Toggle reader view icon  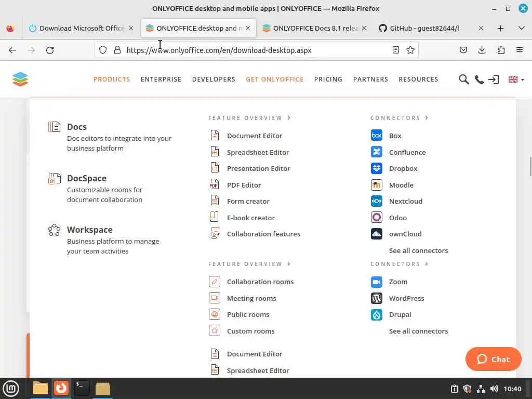coord(395,50)
